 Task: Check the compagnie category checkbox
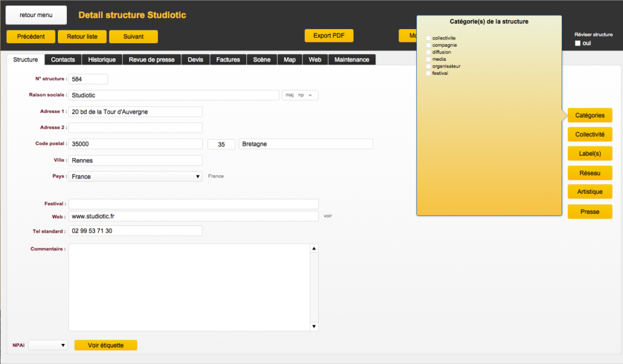428,45
